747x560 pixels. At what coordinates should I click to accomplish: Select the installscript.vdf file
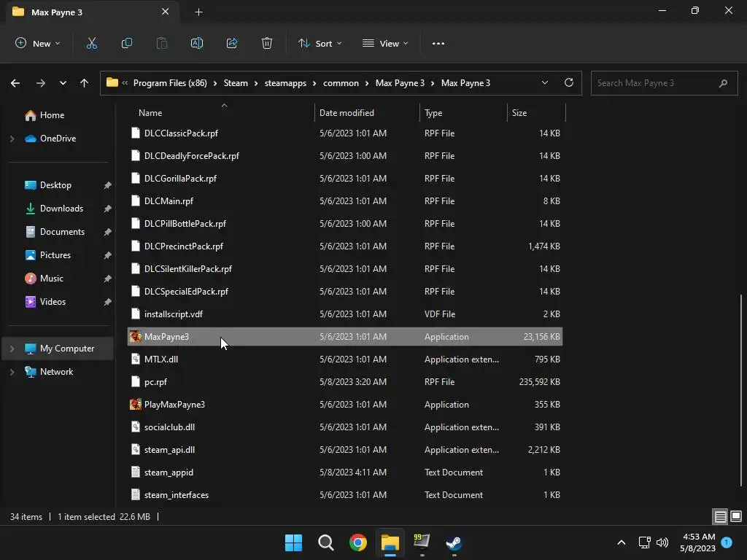click(345, 314)
